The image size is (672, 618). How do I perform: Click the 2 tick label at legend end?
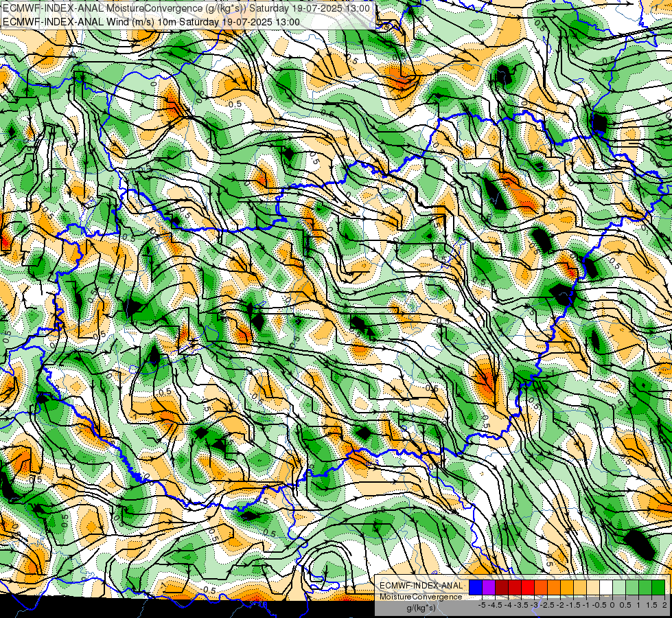point(664,605)
